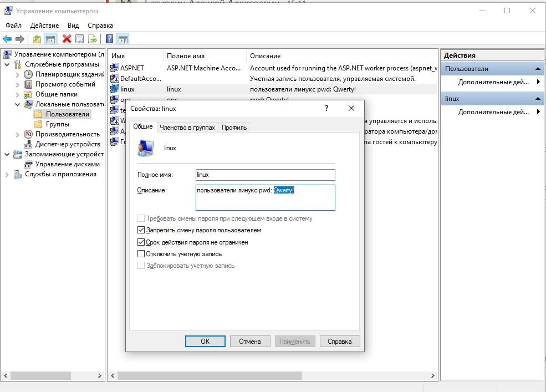Click into the Полное имя text field
The height and width of the screenshot is (392, 546).
265,175
